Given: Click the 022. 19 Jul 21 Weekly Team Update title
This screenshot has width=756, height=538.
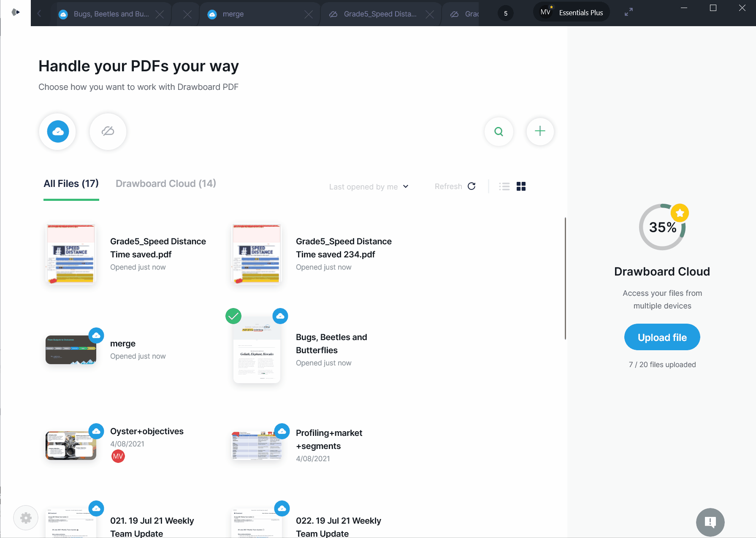Looking at the screenshot, I should coord(339,527).
